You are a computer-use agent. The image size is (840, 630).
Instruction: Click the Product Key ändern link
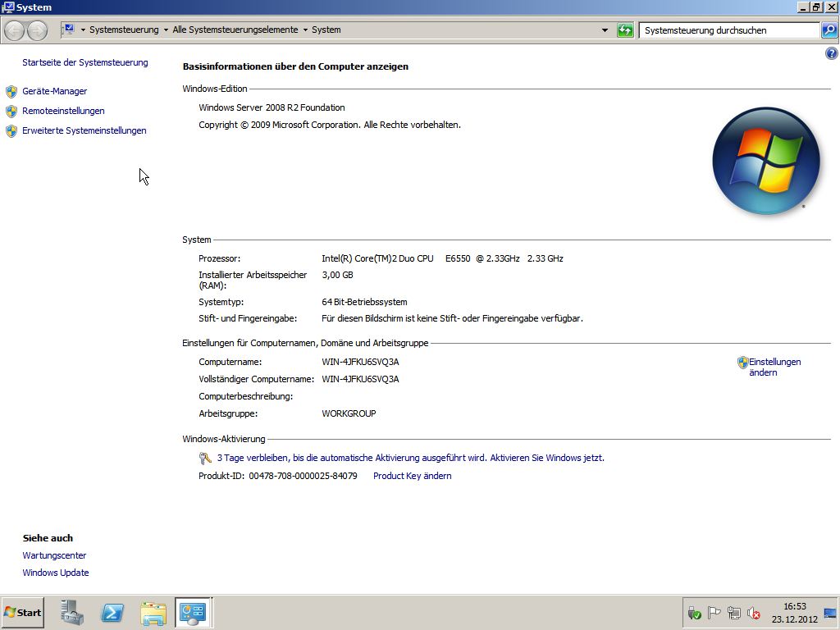pyautogui.click(x=412, y=476)
